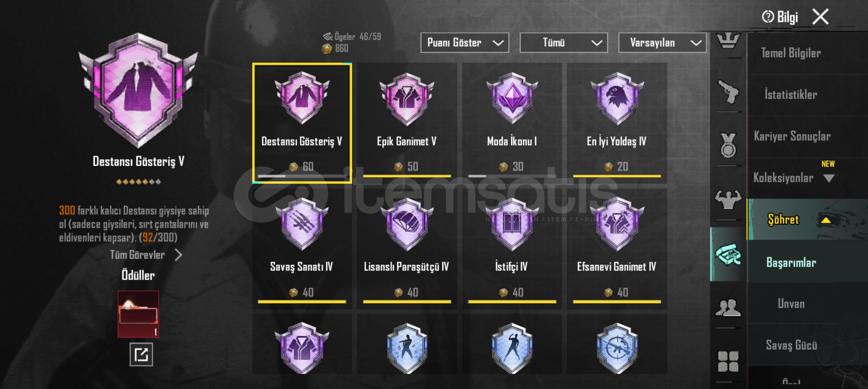Open the Savaş Sanatı IV achievement badge
This screenshot has width=868, height=389.
pos(302,249)
